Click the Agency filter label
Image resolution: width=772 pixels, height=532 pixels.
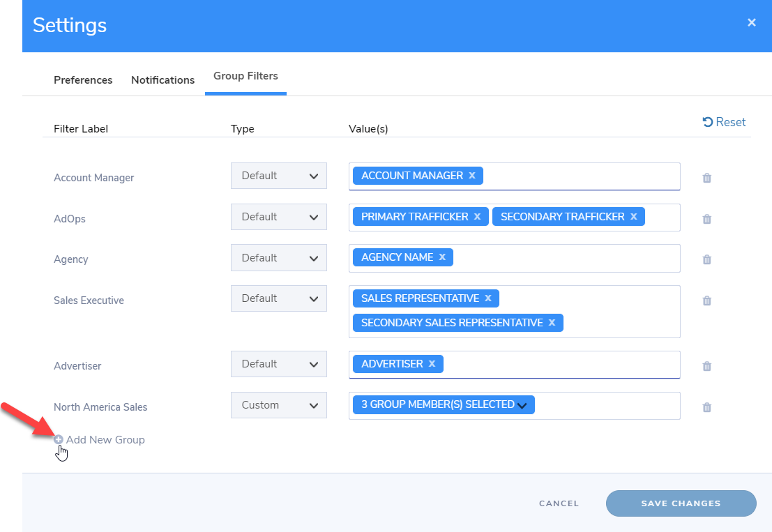coord(71,259)
